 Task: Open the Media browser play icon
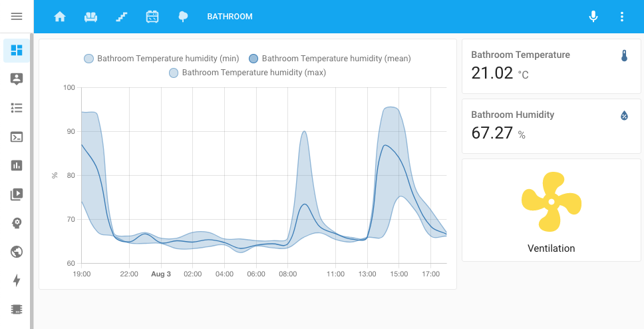point(17,194)
